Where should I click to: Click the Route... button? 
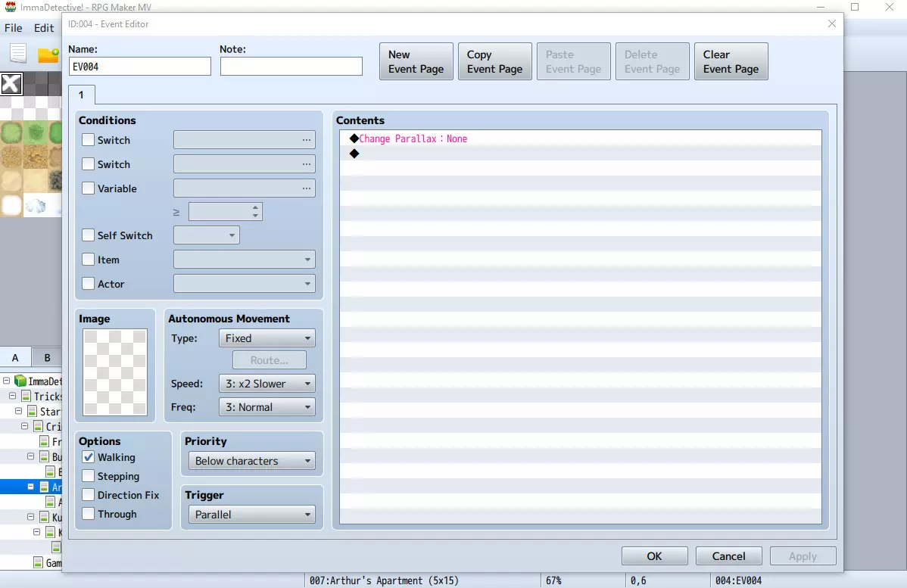(269, 360)
